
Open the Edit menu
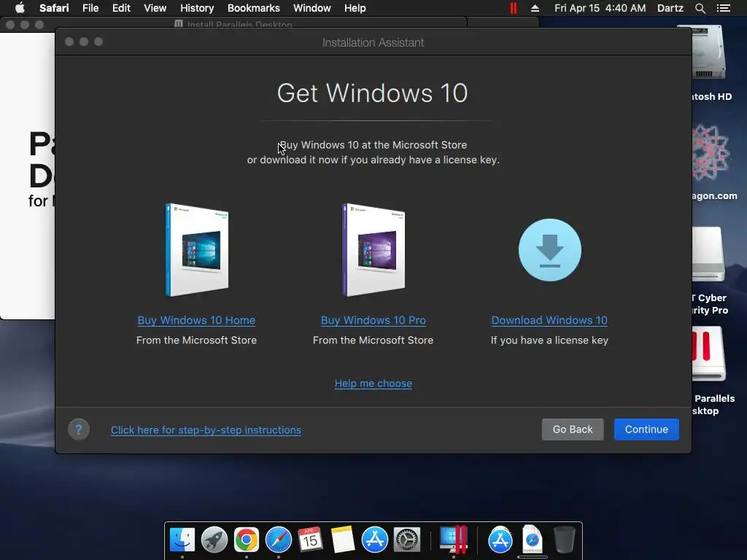tap(121, 8)
